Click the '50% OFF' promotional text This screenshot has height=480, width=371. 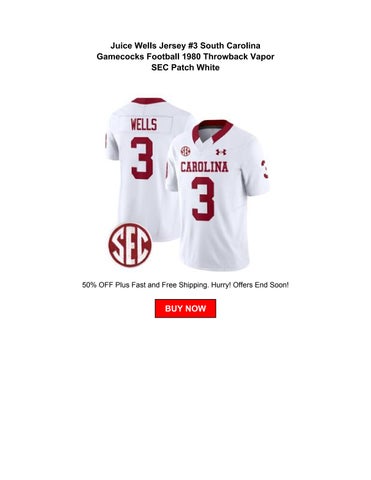(x=98, y=285)
